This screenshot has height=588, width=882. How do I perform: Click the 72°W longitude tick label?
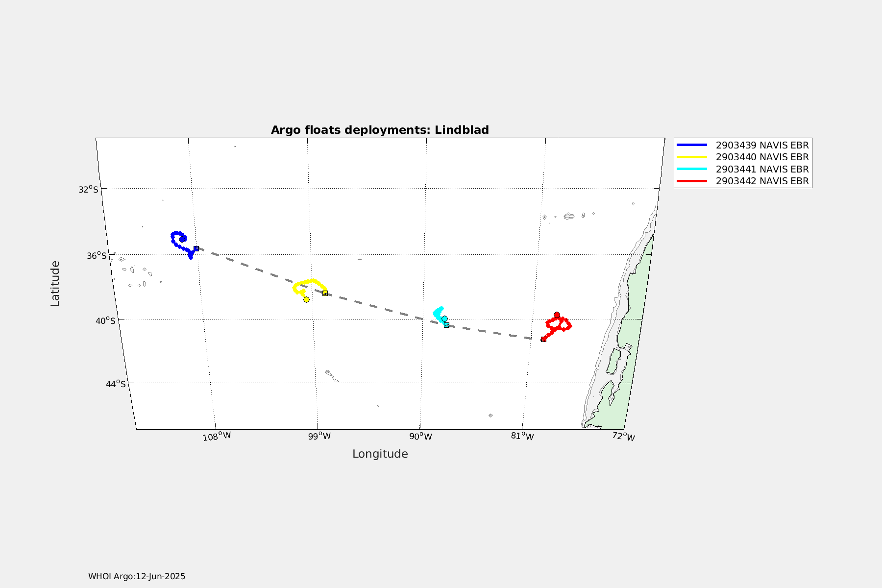[x=624, y=437]
